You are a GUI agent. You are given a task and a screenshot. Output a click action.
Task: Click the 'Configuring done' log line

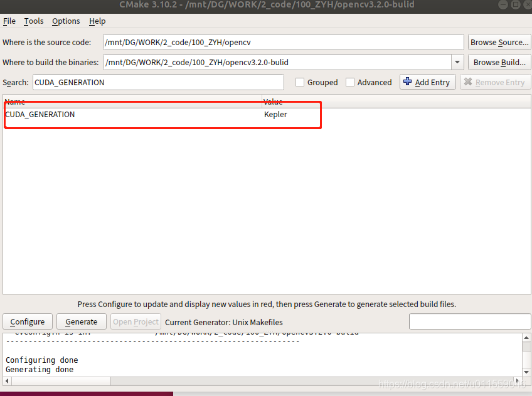click(42, 360)
